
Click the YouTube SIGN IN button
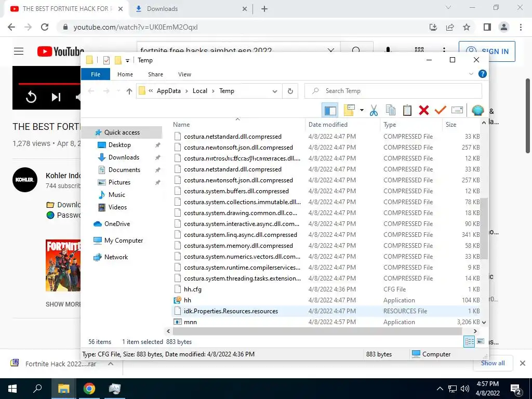(x=487, y=51)
